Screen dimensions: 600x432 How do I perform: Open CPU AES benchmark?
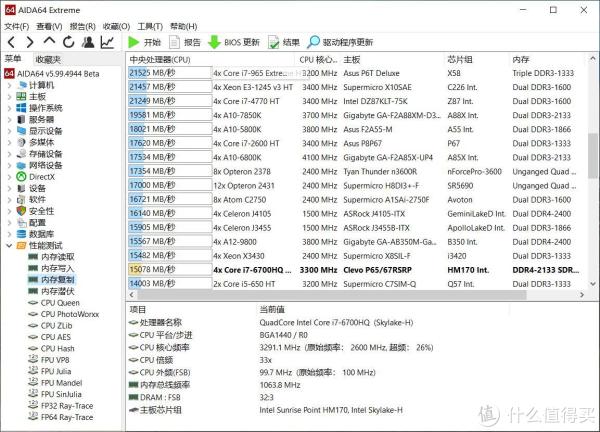click(x=50, y=337)
